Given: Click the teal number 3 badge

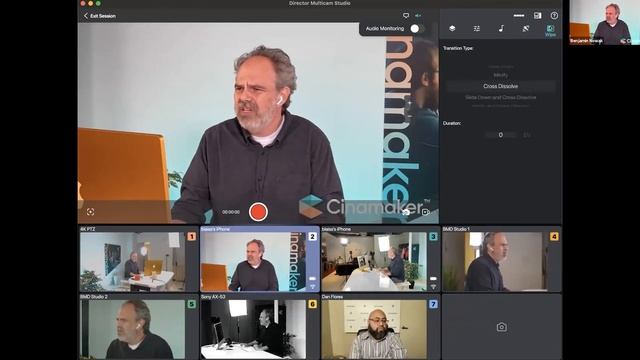Looking at the screenshot, I should (433, 236).
